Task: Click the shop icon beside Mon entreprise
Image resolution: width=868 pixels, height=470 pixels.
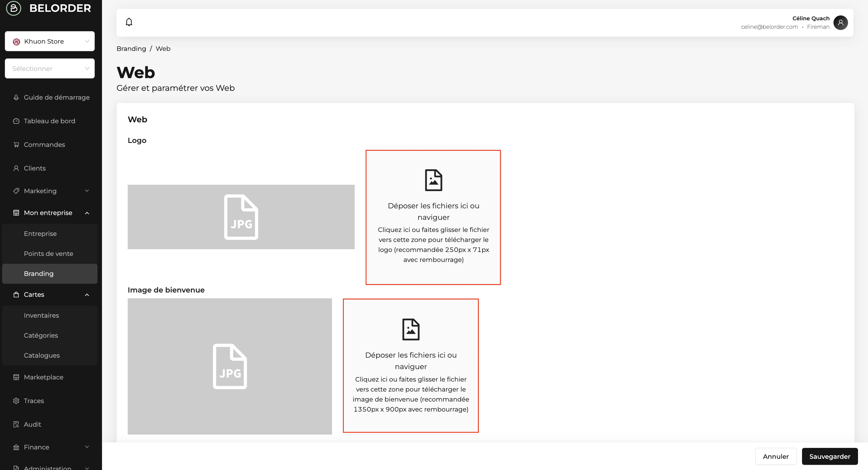Action: [16, 213]
